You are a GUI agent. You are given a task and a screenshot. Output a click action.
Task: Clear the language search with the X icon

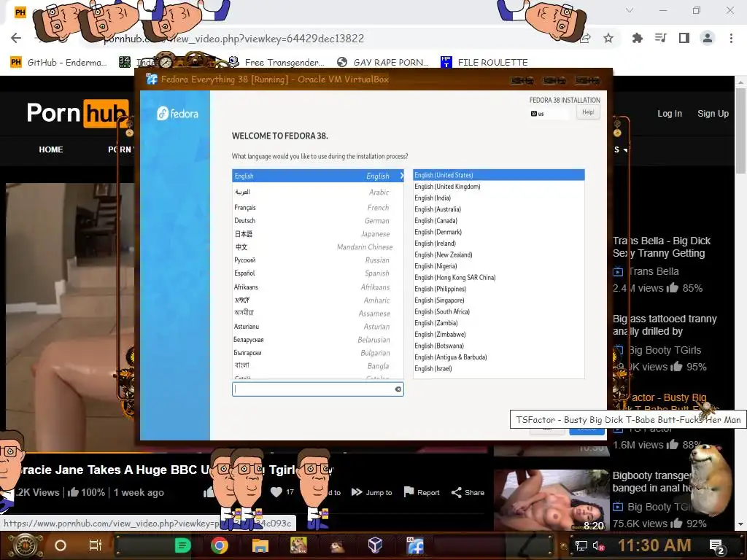(x=398, y=389)
